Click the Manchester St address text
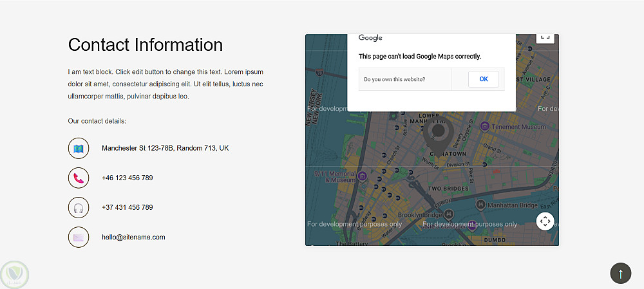This screenshot has width=644, height=289. tap(165, 149)
